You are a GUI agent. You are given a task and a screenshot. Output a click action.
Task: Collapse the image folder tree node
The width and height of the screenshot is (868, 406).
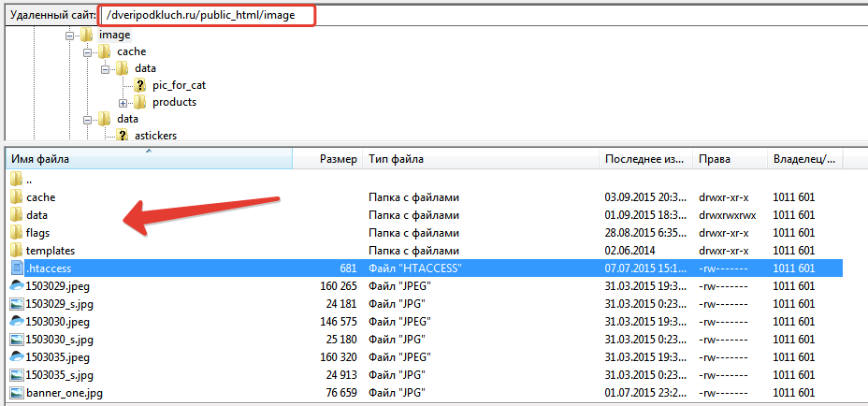coord(69,36)
